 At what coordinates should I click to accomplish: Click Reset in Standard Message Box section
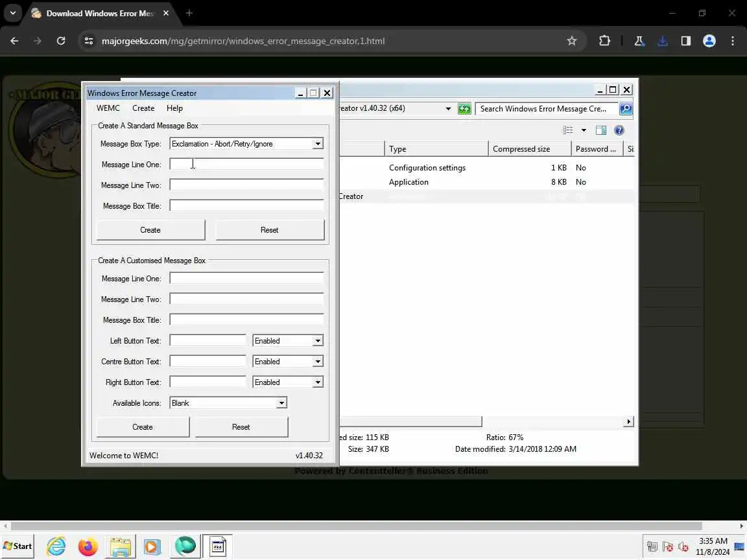[x=270, y=230]
